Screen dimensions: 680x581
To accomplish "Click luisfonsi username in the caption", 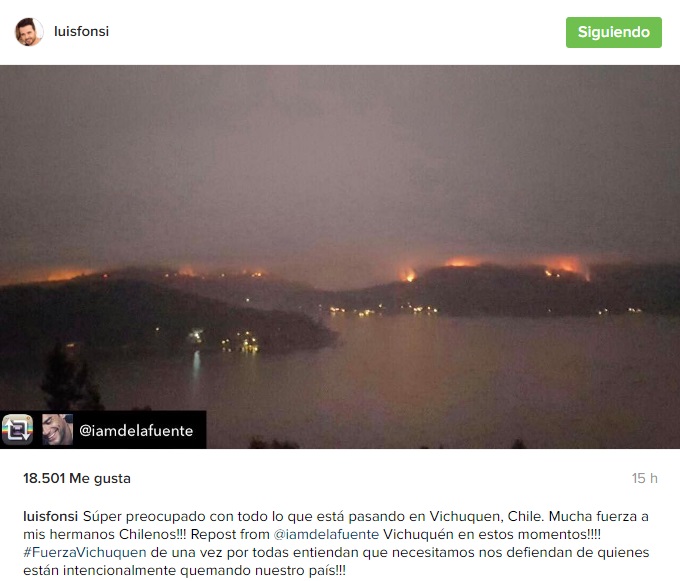I will pyautogui.click(x=50, y=516).
